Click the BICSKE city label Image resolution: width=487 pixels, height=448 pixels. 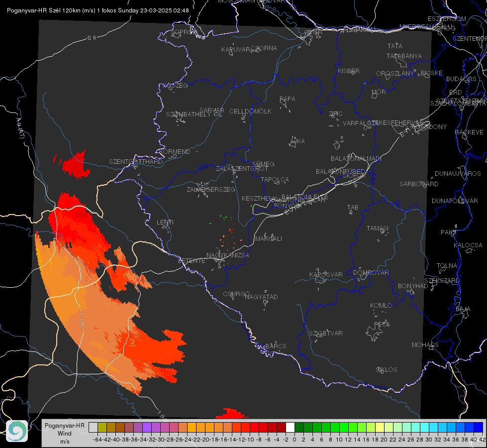(432, 73)
